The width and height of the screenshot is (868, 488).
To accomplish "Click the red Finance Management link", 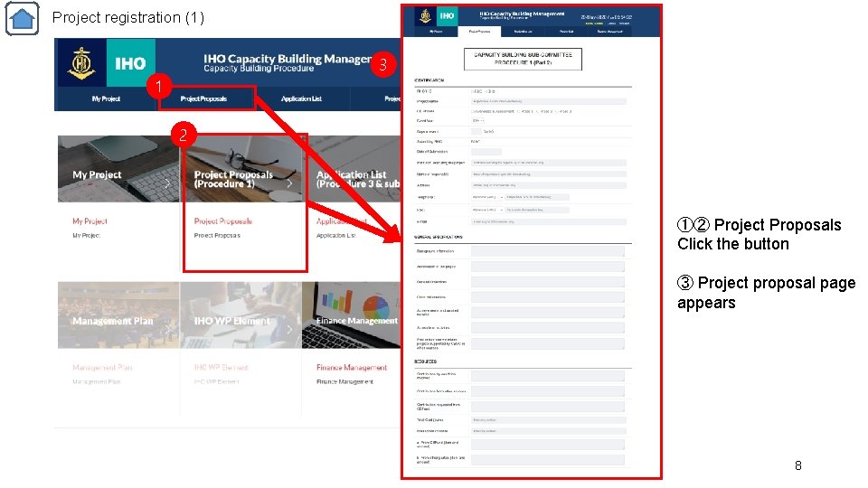I will coord(352,368).
